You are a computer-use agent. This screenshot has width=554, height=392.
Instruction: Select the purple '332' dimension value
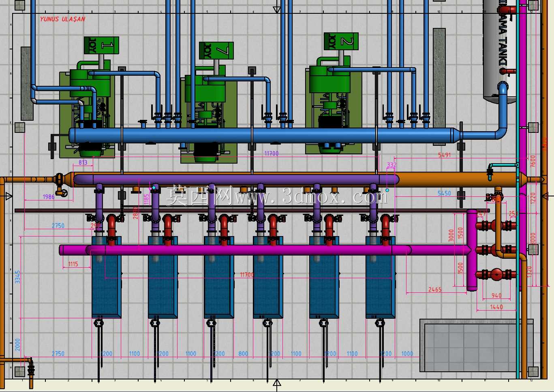click(391, 165)
